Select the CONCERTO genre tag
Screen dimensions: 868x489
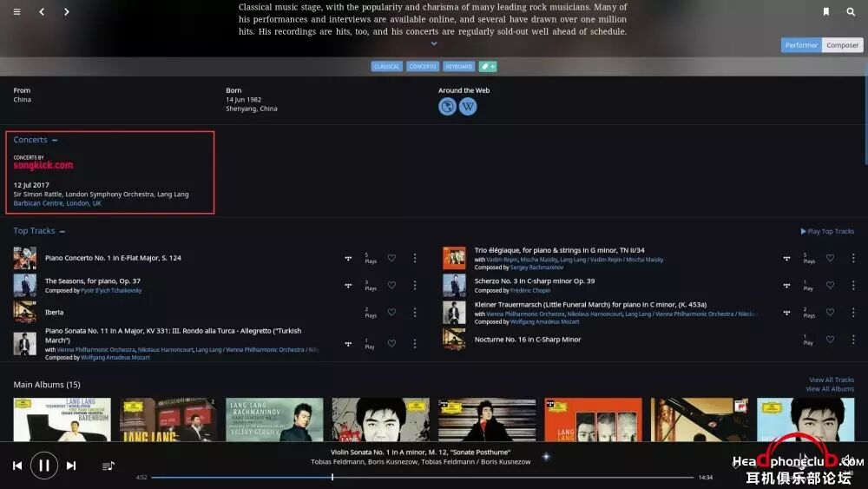(423, 67)
